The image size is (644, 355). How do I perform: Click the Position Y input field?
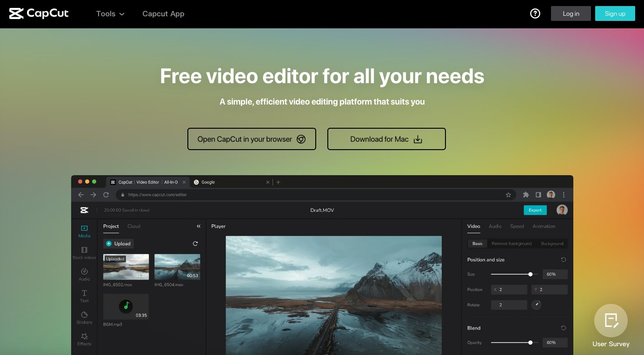coord(550,289)
